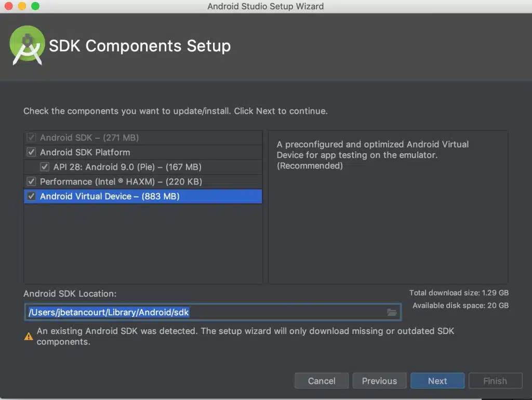This screenshot has height=400, width=532.
Task: Select the Android SDK Platform row label
Action: click(85, 152)
